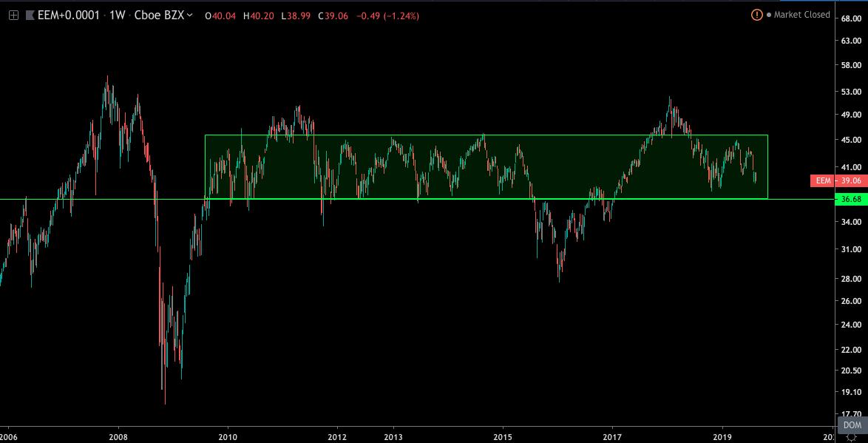868x443 pixels.
Task: Click the EEM+0.0001 symbol title
Action: tap(69, 16)
